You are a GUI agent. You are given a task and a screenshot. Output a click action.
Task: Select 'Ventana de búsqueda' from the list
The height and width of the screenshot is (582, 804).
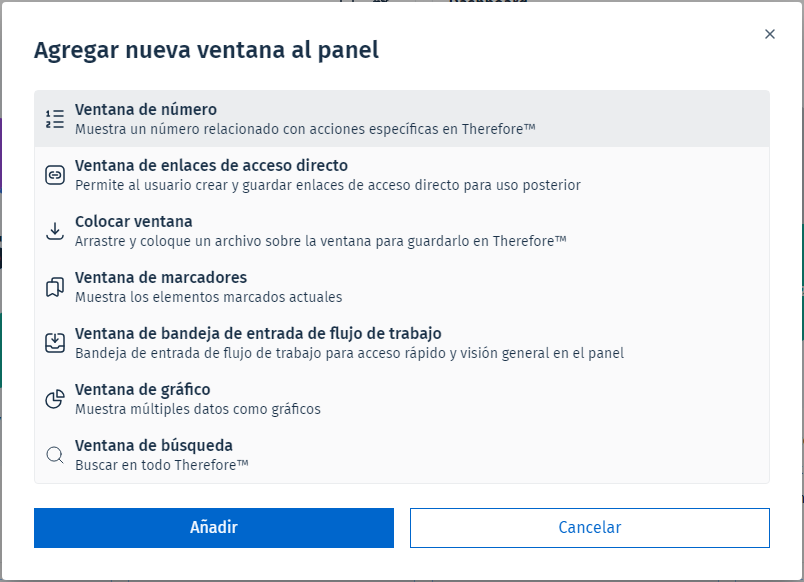click(x=154, y=446)
